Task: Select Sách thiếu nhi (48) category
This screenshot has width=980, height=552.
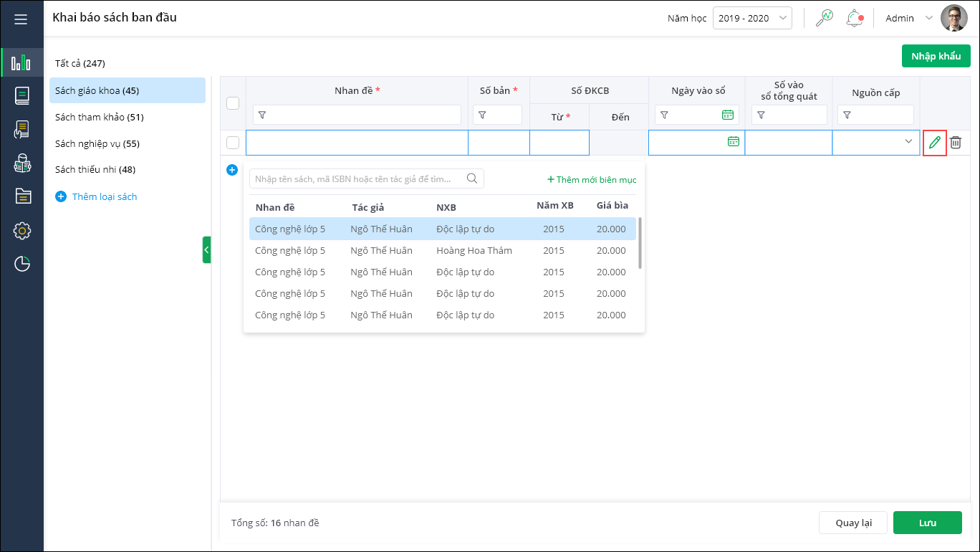Action: [x=95, y=170]
